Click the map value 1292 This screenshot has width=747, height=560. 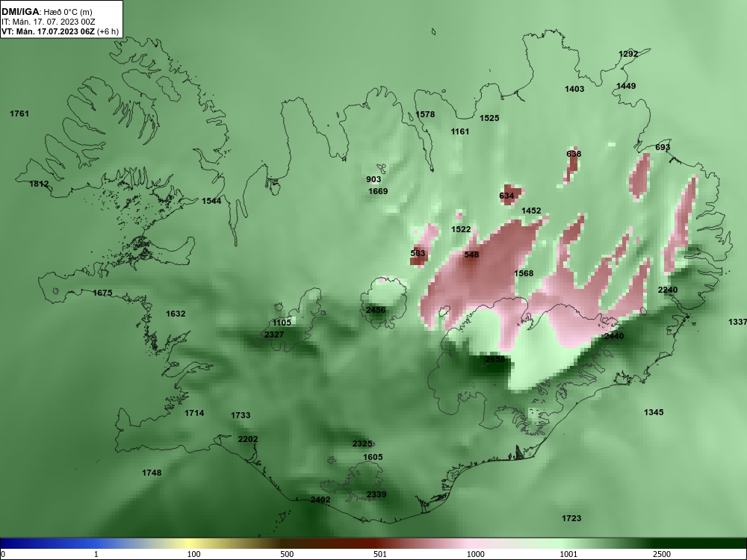628,54
